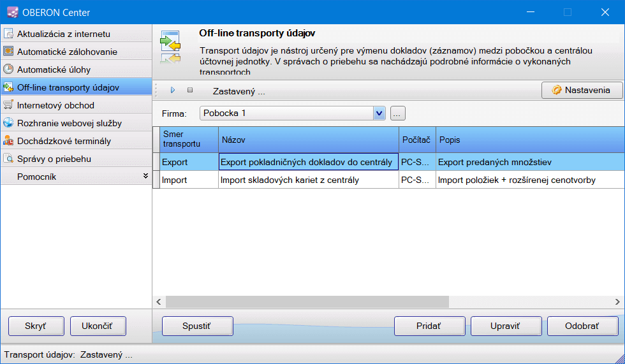Open the Internetový obchod cart icon
The height and width of the screenshot is (364, 625).
click(x=8, y=105)
